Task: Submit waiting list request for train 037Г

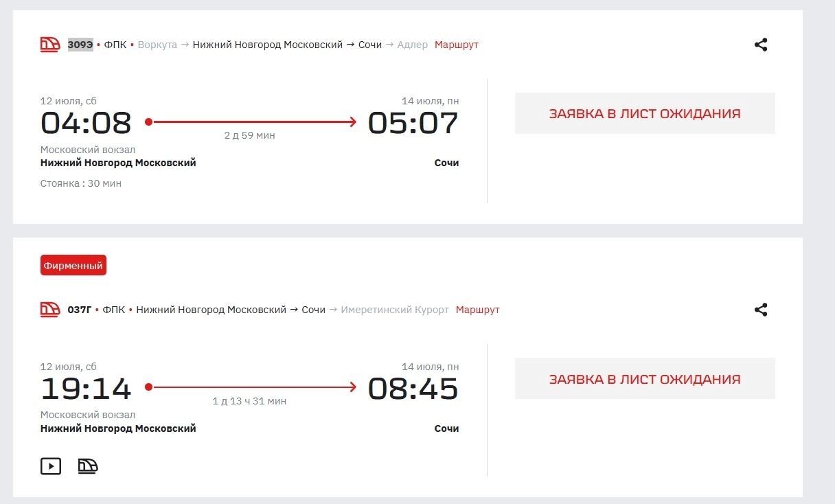Action: [645, 378]
